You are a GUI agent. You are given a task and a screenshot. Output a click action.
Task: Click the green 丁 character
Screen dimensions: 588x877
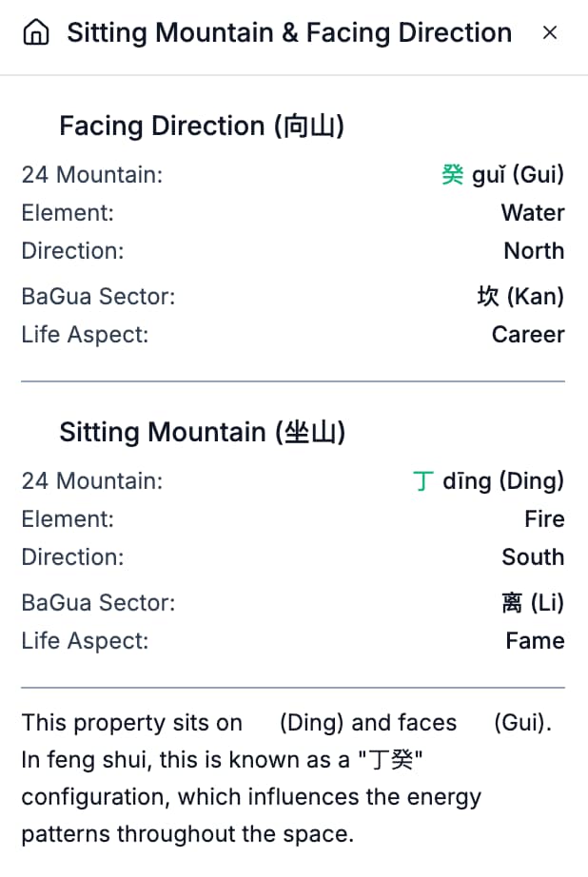423,481
